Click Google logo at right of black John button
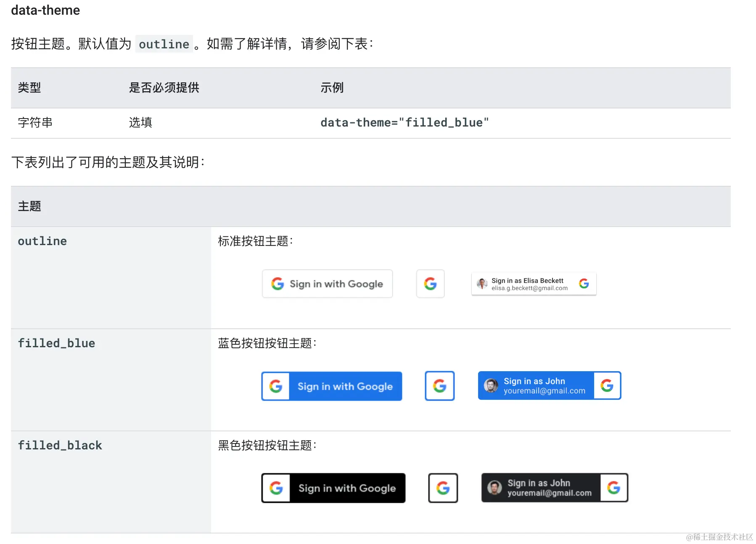Screen dimensions: 756x544 click(x=614, y=488)
